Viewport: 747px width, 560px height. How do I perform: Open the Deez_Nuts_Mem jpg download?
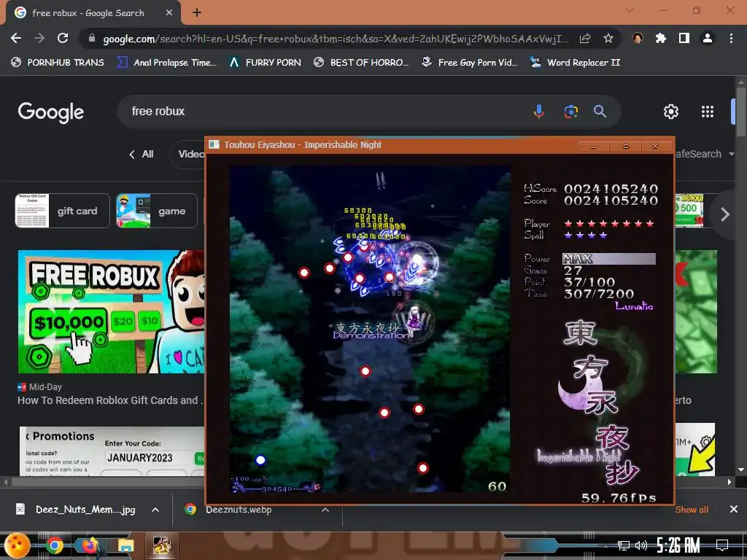tap(76, 510)
